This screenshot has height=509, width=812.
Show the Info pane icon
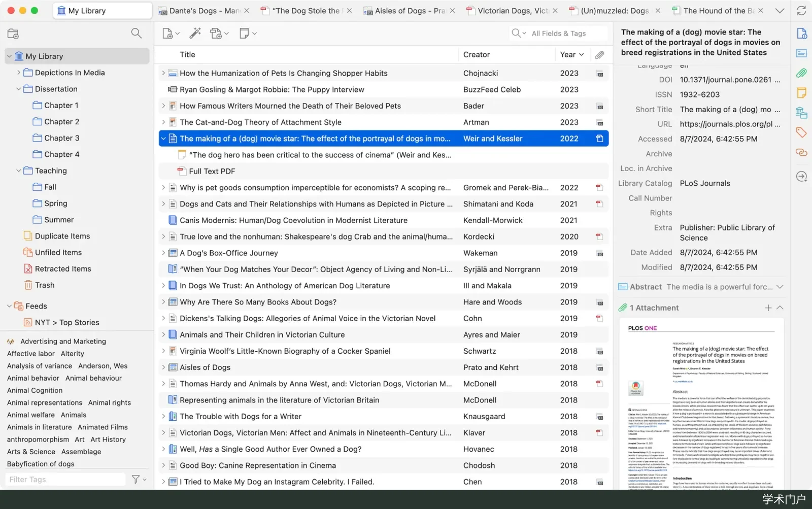(801, 33)
